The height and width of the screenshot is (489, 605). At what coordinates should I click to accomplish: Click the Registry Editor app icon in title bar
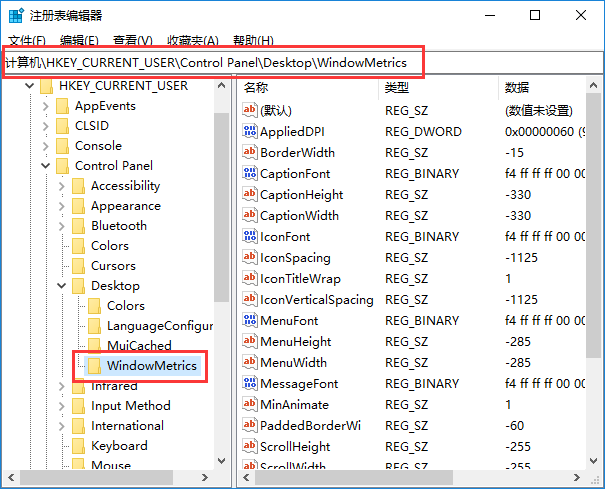(x=16, y=15)
